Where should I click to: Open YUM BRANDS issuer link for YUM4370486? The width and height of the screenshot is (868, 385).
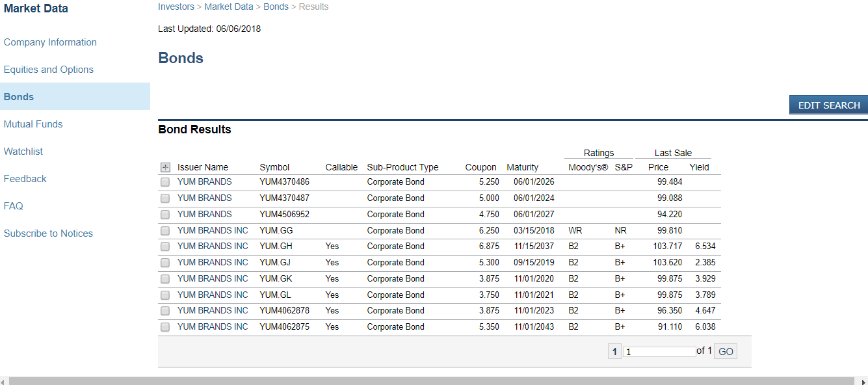[x=204, y=182]
